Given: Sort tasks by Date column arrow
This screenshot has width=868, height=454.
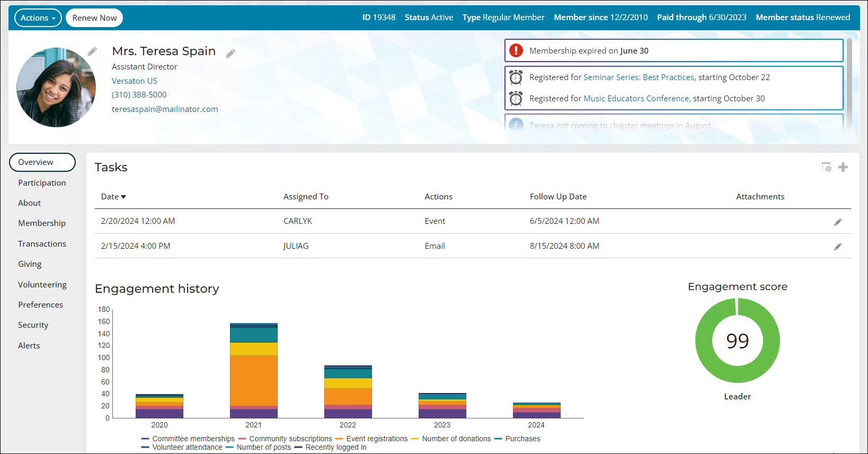Looking at the screenshot, I should (x=123, y=197).
